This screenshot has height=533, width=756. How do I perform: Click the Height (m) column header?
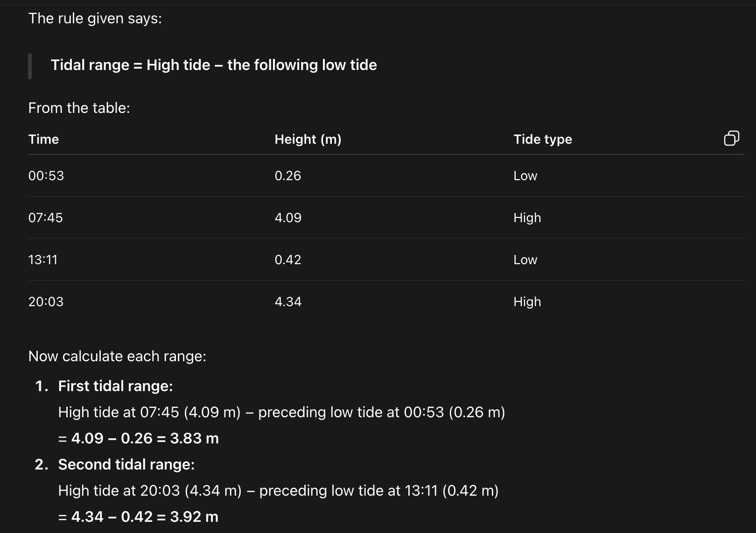coord(308,139)
